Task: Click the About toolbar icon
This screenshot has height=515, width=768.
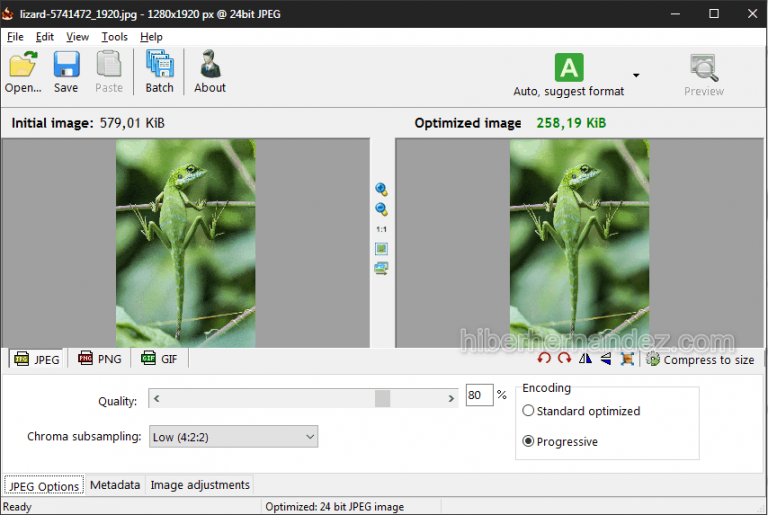Action: pos(210,72)
